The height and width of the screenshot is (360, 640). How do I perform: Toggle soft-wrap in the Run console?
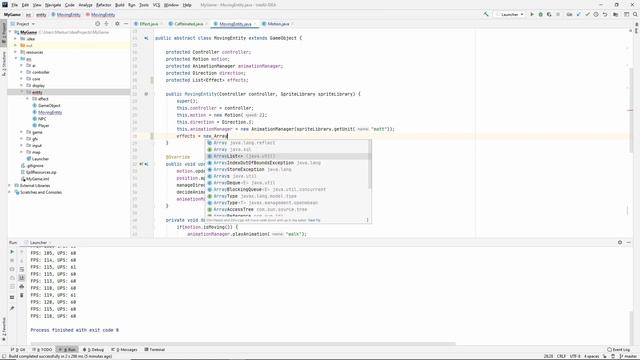coord(22,269)
